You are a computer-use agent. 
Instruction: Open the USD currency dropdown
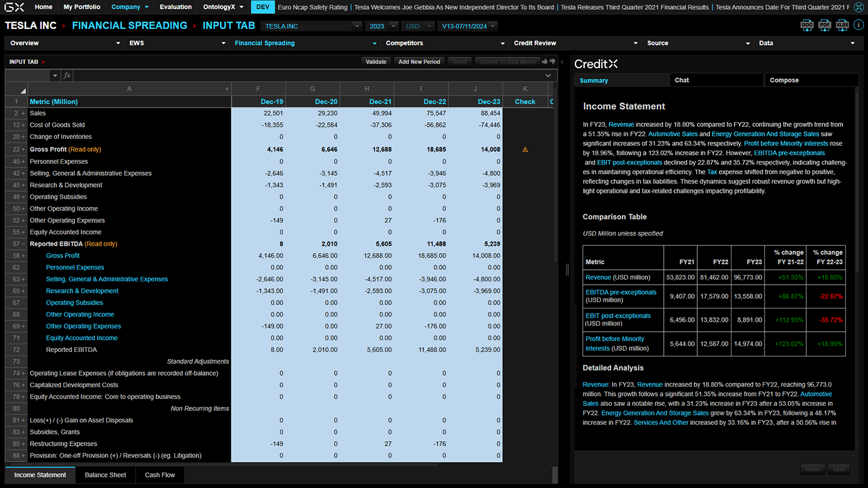[x=417, y=26]
